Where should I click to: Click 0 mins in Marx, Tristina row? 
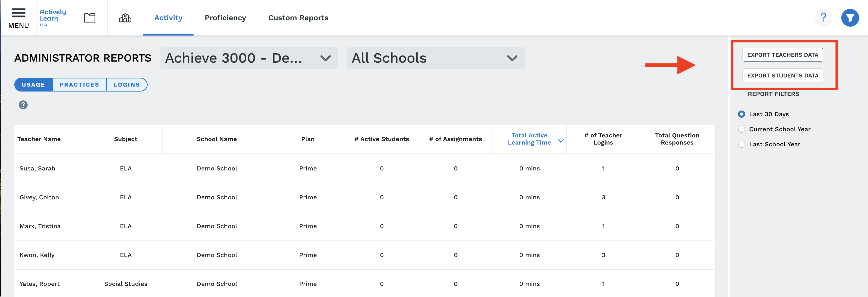(x=529, y=226)
